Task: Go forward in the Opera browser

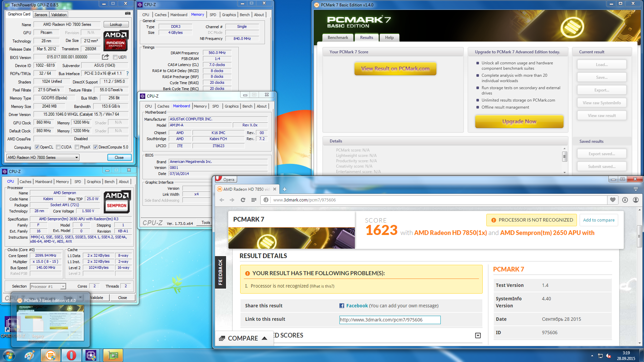Action: [232, 200]
